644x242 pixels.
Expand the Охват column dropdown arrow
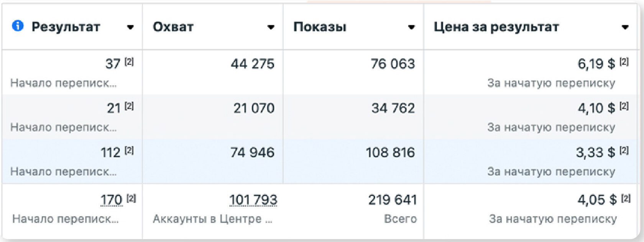coord(271,27)
